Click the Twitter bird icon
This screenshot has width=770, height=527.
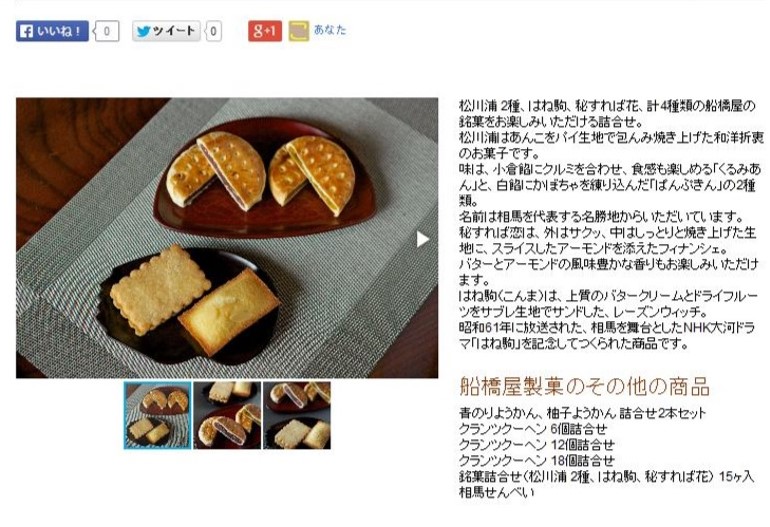tap(143, 31)
